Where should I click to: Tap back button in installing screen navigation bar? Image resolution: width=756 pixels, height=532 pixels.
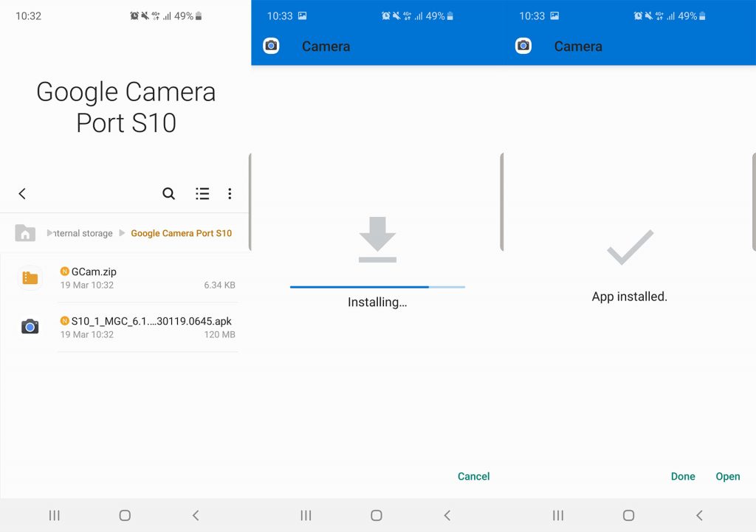coord(447,515)
